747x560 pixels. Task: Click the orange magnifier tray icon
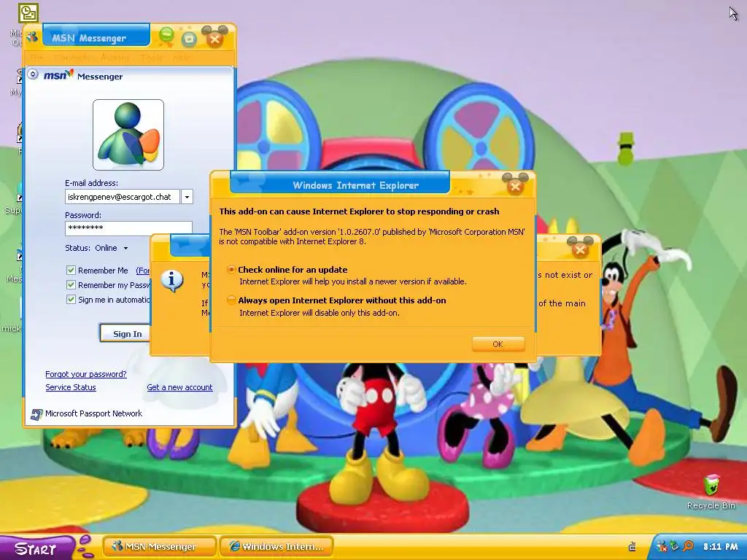[688, 547]
